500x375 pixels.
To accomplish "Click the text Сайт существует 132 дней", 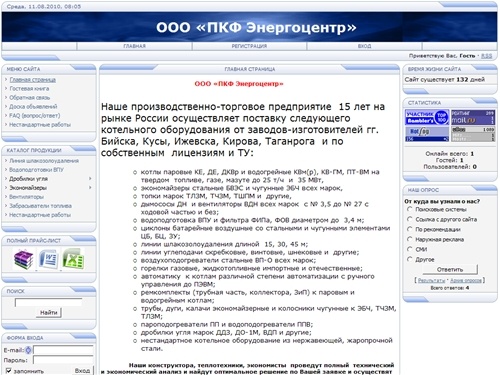I will [445, 80].
